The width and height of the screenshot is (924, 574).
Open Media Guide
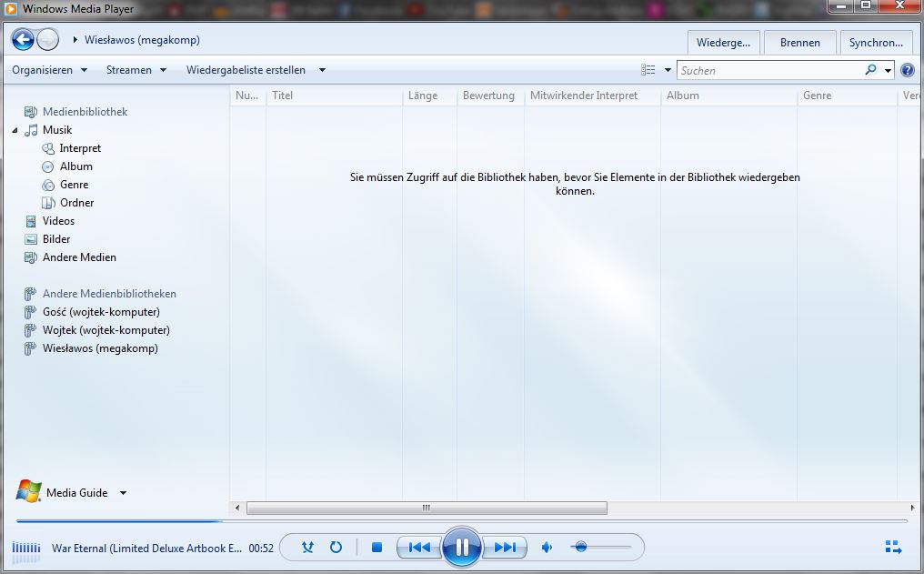click(x=76, y=493)
